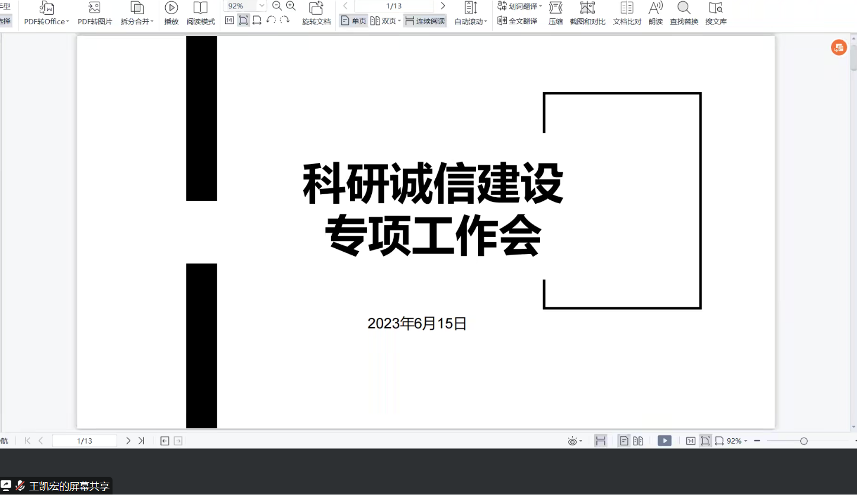The height and width of the screenshot is (504, 857).
Task: Toggle 单页 single page view
Action: pos(354,21)
